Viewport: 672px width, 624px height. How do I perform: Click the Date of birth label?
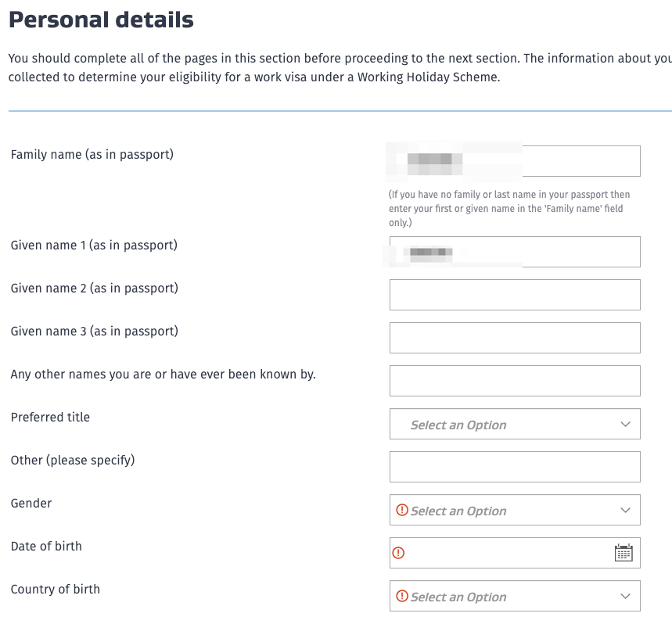(46, 546)
